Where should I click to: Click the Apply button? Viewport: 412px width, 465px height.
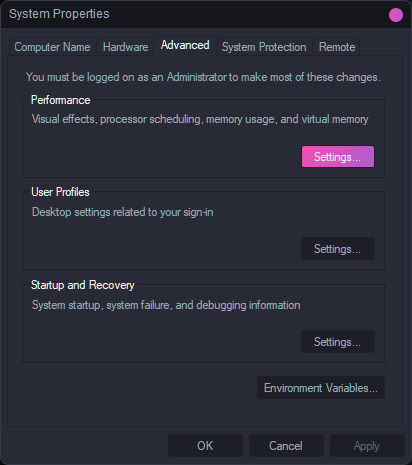pos(367,446)
